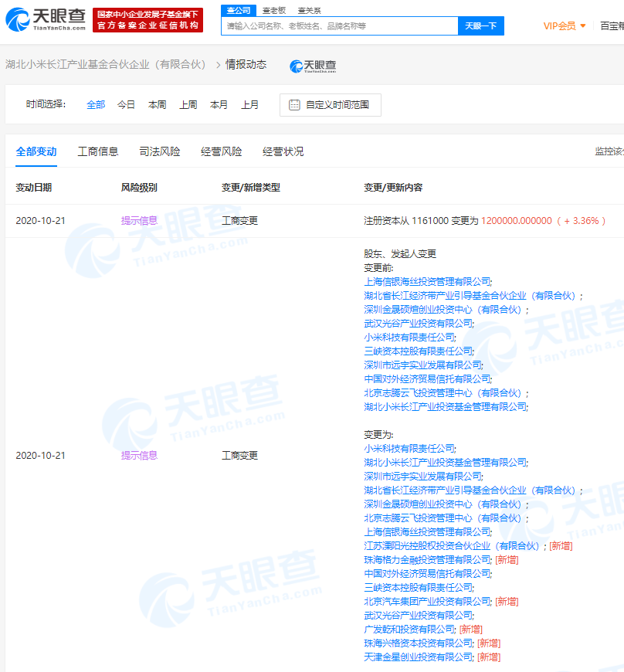Select 全部 time filter

pyautogui.click(x=96, y=104)
